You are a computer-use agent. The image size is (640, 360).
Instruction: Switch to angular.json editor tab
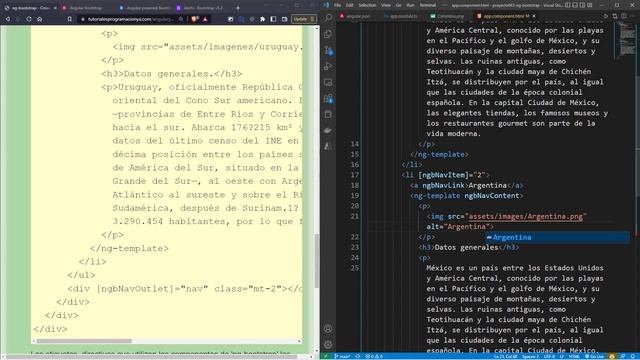pyautogui.click(x=355, y=16)
